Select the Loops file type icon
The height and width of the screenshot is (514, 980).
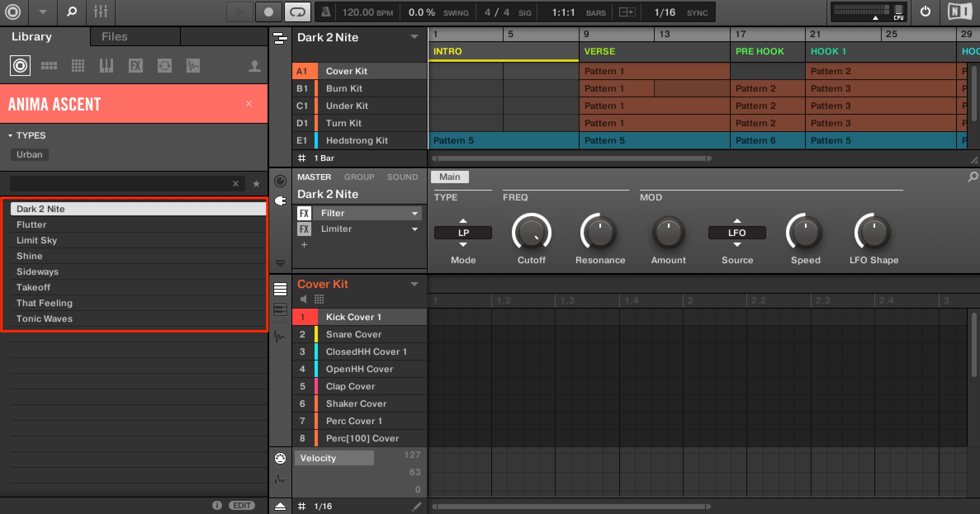click(x=165, y=66)
